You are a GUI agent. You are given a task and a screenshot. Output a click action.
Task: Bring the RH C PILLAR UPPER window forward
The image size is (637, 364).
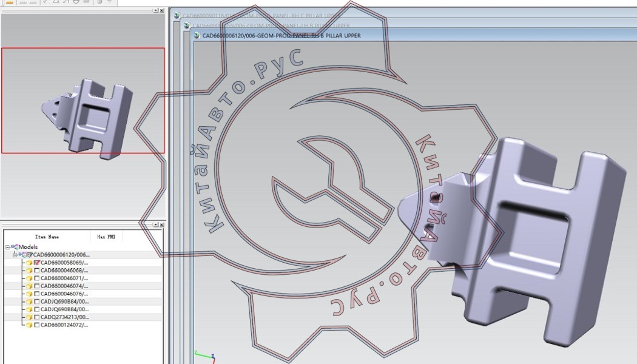click(261, 16)
